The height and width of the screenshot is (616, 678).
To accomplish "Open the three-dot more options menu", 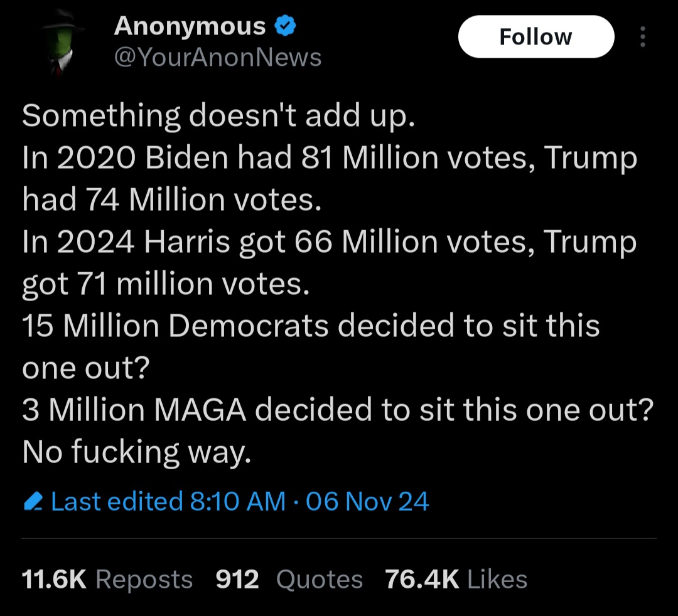I will click(642, 37).
